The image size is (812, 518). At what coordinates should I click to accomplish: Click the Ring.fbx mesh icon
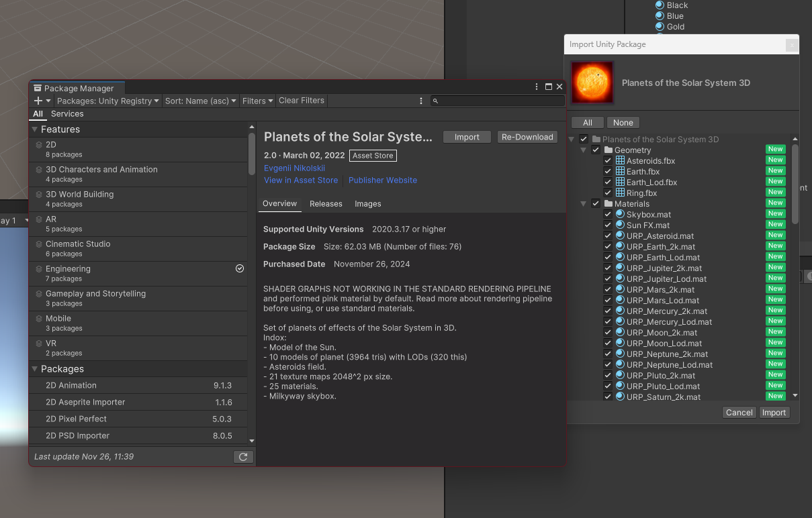(x=620, y=193)
